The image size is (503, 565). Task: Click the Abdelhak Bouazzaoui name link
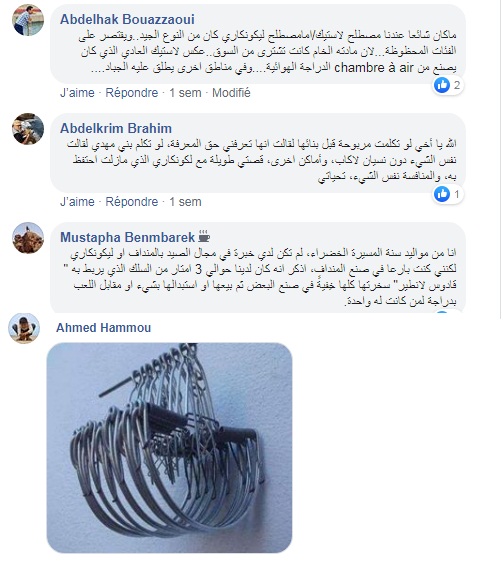pos(127,19)
